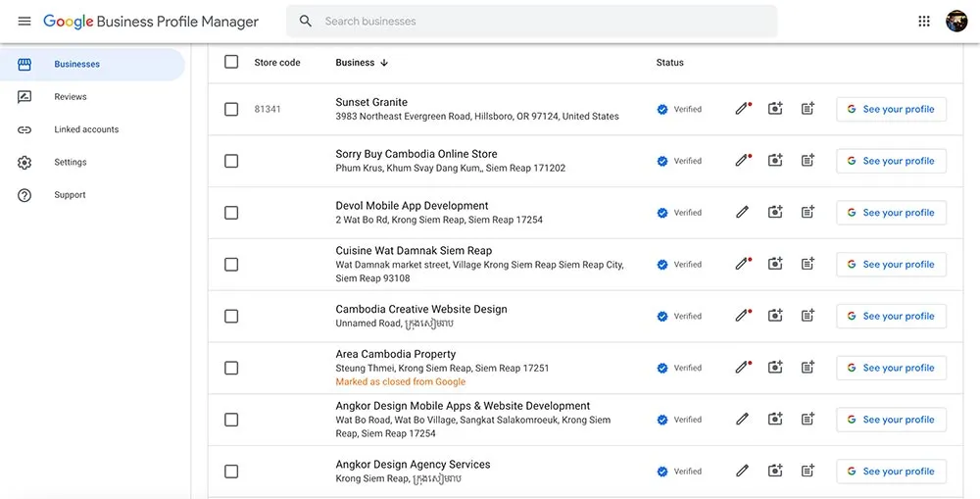The width and height of the screenshot is (980, 499).
Task: Edit profile pencil for Sorry Buy Cambodia
Action: 743,161
